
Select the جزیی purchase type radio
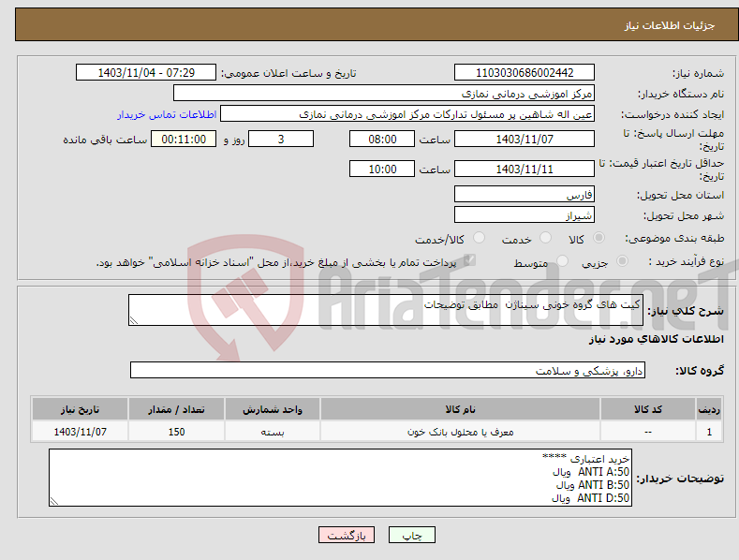click(622, 260)
